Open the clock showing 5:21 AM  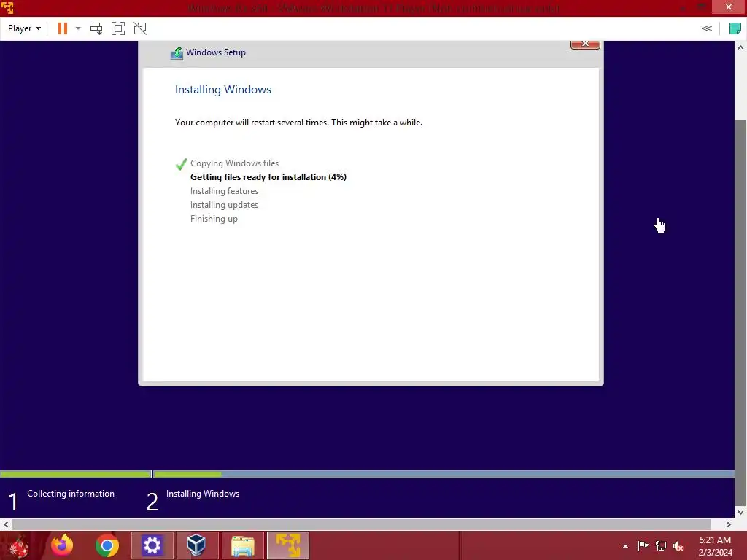[715, 546]
